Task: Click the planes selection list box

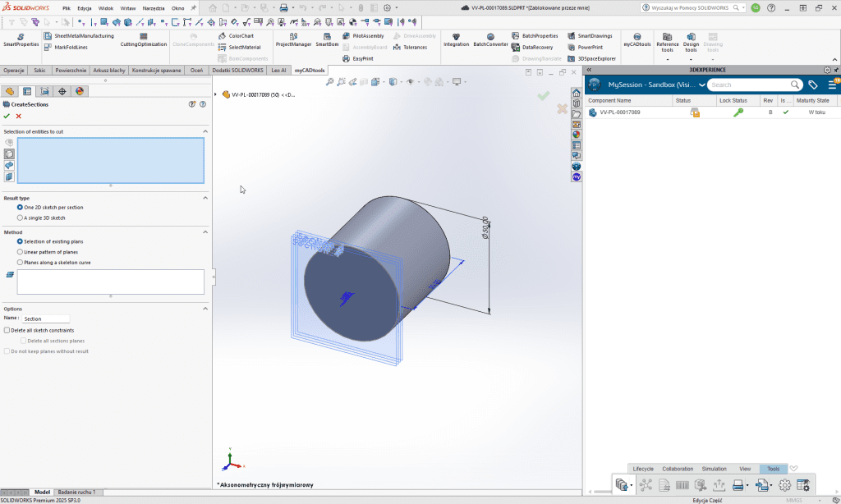Action: click(x=111, y=282)
